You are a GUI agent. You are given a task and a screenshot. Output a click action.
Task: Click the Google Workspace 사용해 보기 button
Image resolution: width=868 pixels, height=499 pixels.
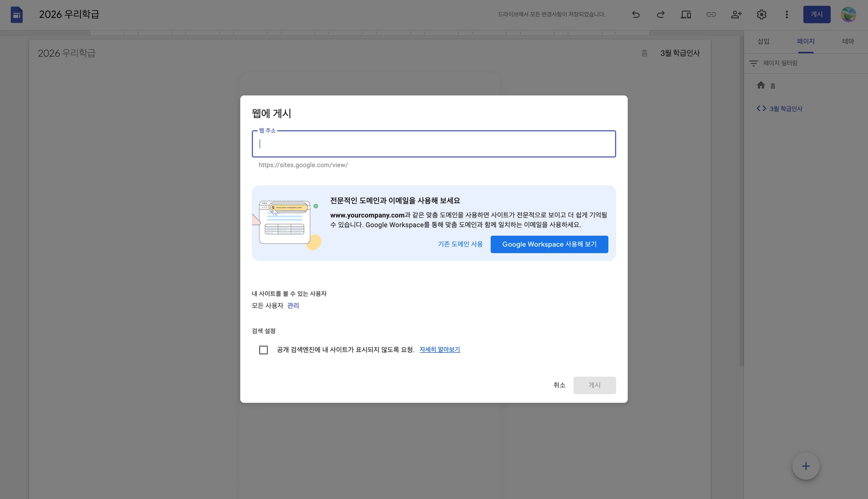point(549,244)
